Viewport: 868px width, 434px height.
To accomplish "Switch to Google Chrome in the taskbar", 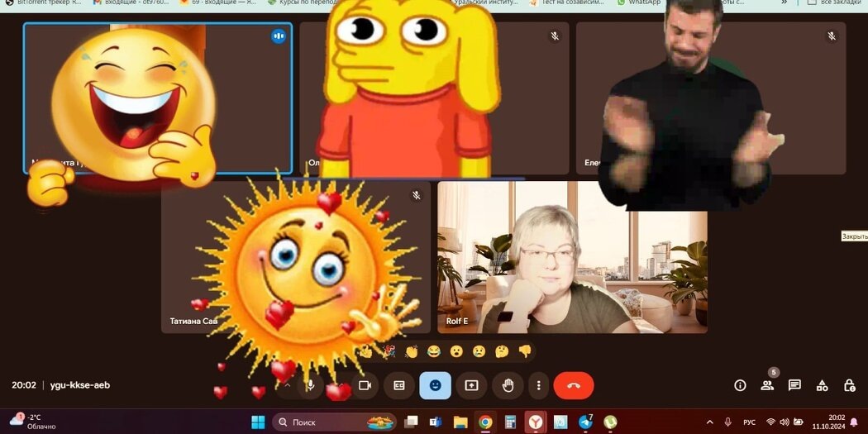I will [485, 422].
